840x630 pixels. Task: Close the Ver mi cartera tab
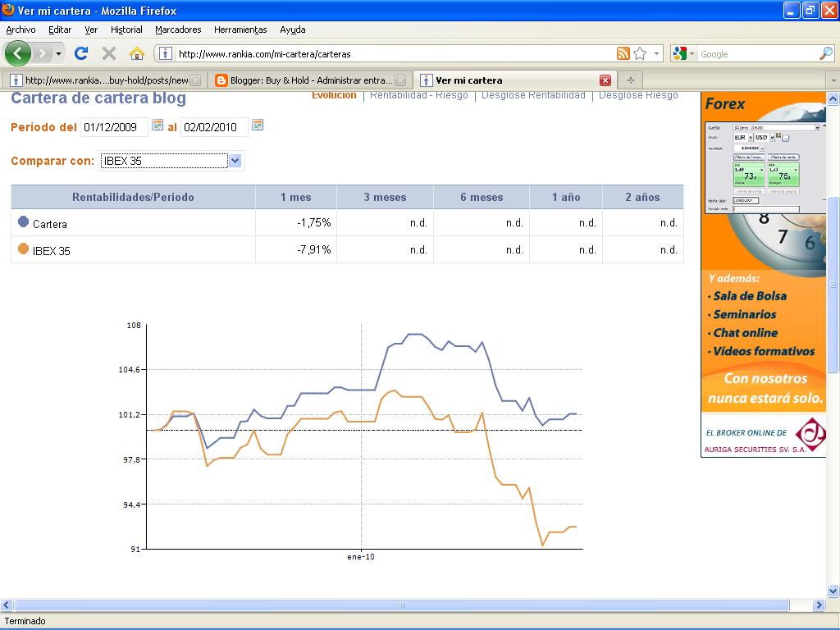point(605,80)
